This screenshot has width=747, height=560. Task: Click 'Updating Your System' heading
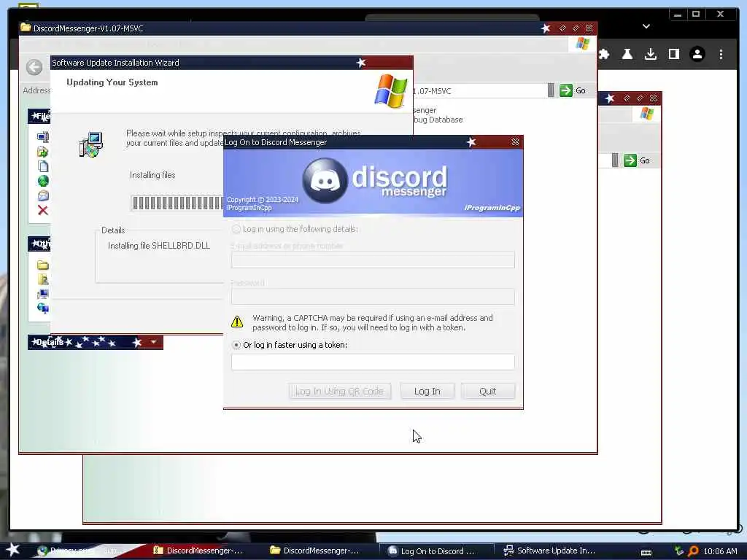(112, 82)
